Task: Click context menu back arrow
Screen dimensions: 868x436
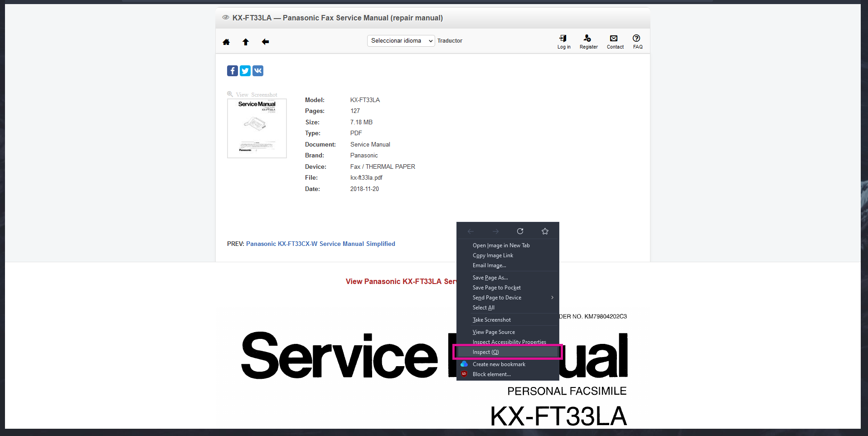Action: (x=470, y=231)
